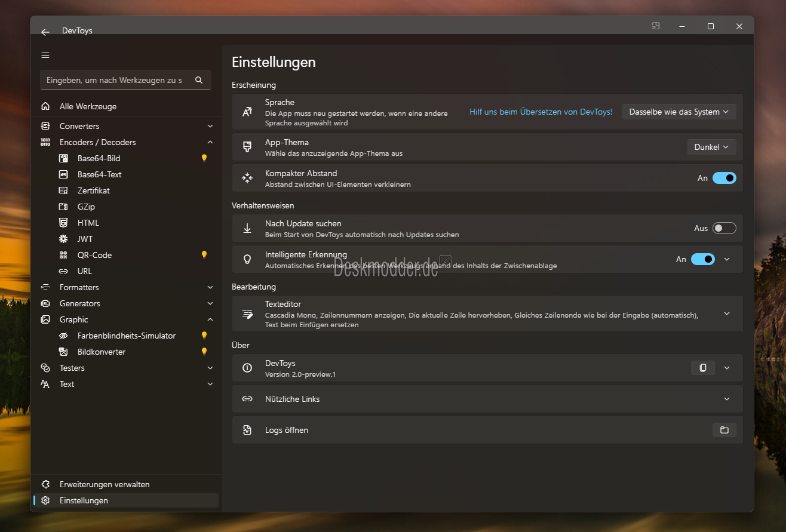
Task: Click the Base64-Bild icon
Action: [63, 158]
